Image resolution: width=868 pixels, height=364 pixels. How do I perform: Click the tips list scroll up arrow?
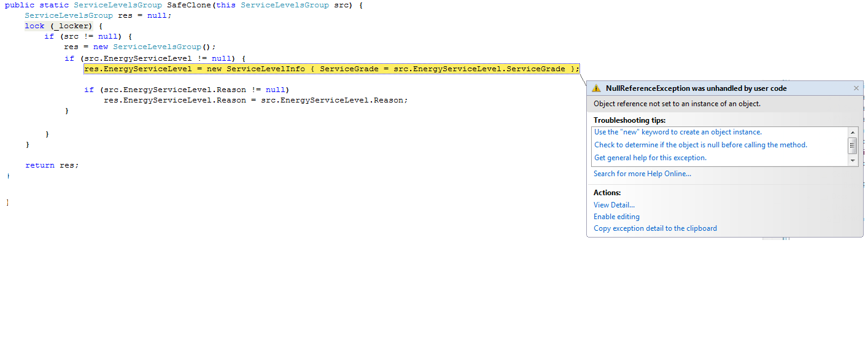(853, 133)
